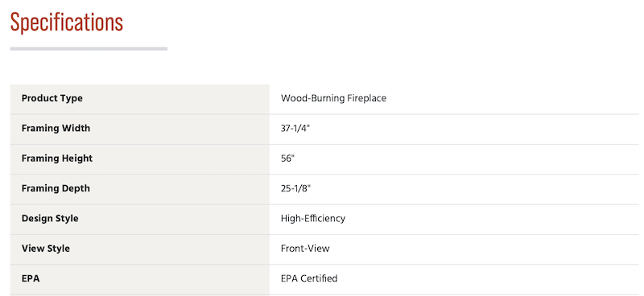Click the Framing Width table row
The height and width of the screenshot is (296, 644).
point(324,129)
